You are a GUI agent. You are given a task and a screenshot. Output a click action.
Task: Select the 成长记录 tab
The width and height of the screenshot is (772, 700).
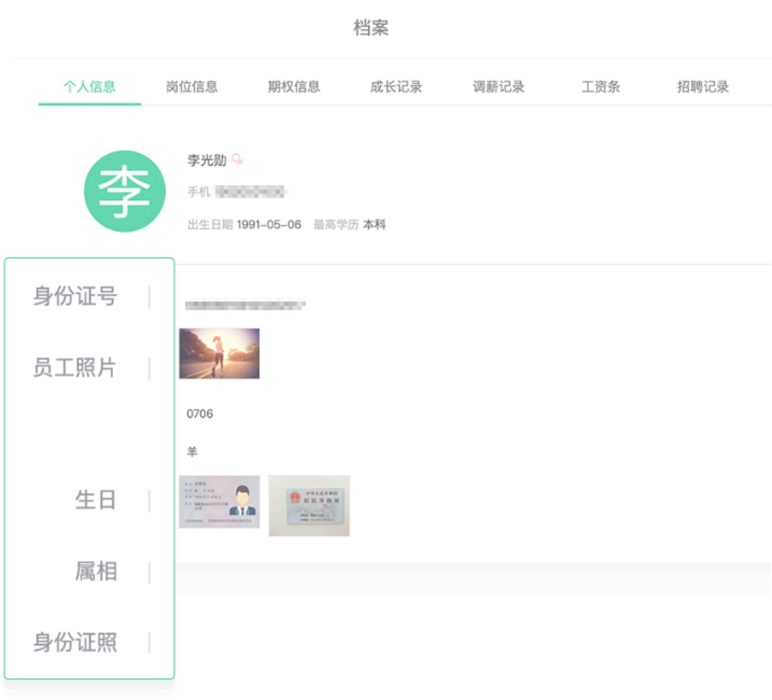click(x=396, y=87)
